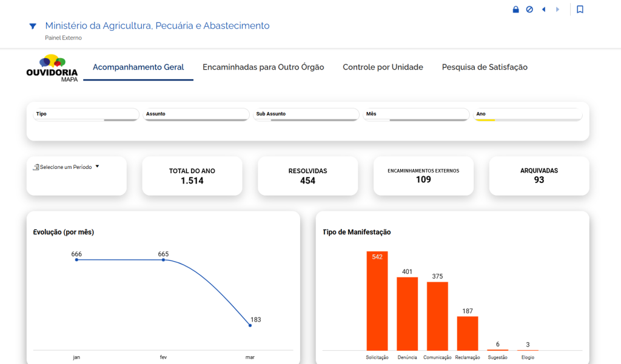
Task: Expand the Ano filter
Action: (x=527, y=114)
